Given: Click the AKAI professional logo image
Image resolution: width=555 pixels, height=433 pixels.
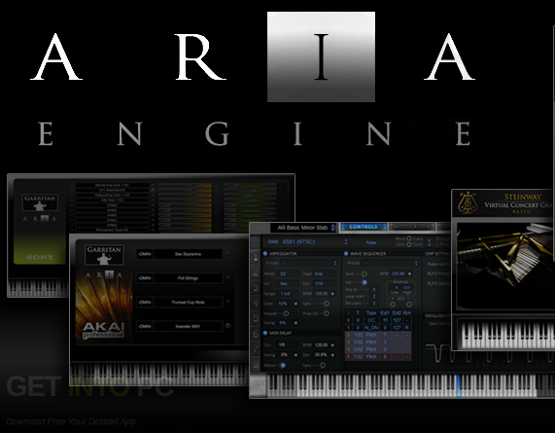Looking at the screenshot, I should [x=103, y=331].
